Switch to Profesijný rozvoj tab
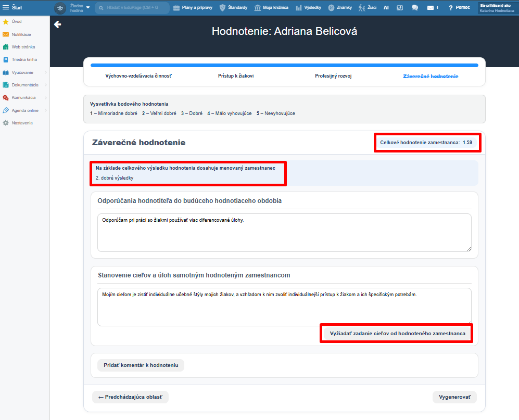The image size is (519, 420). point(333,76)
